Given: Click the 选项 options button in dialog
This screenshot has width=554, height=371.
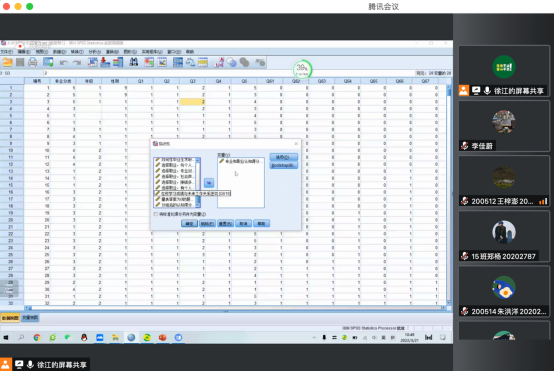Looking at the screenshot, I should click(x=283, y=157).
